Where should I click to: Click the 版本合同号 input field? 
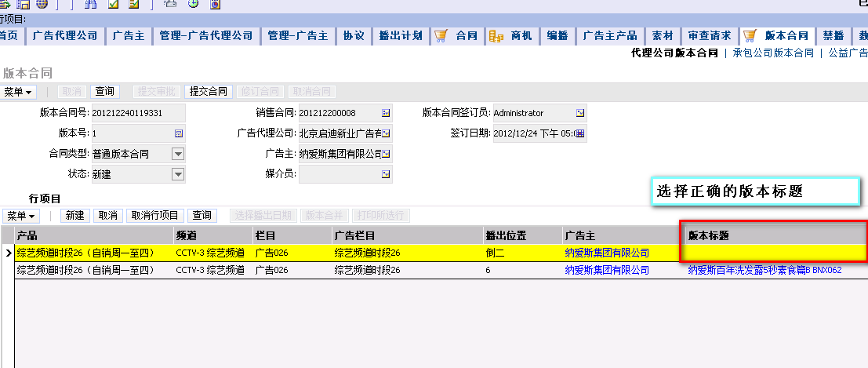[x=138, y=113]
